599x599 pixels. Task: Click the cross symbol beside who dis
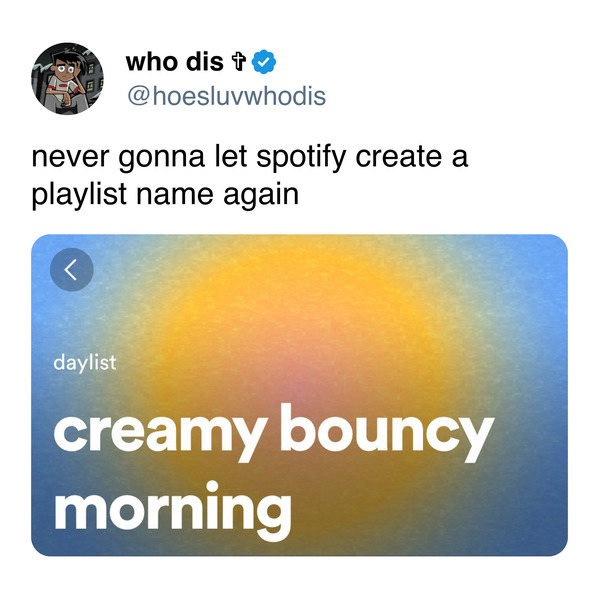pos(239,62)
